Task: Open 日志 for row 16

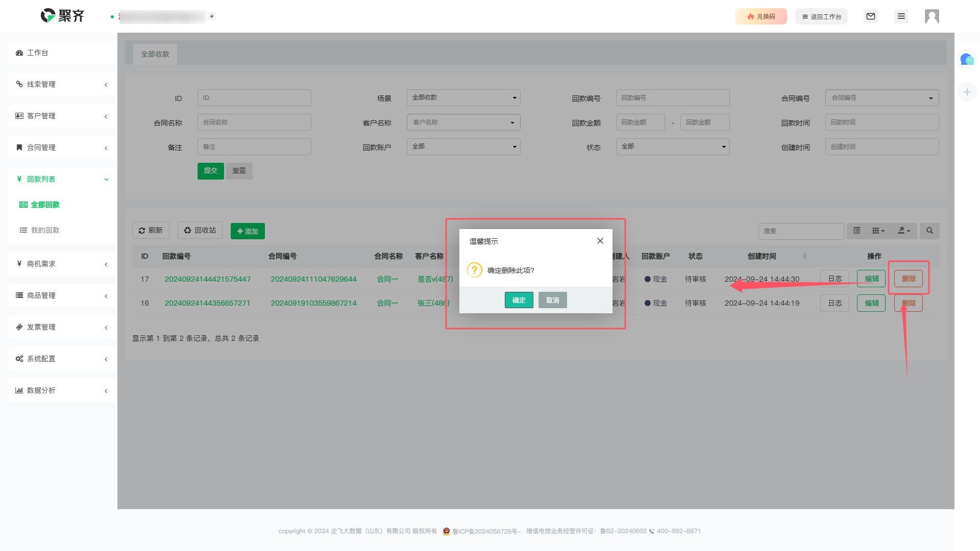Action: [835, 303]
